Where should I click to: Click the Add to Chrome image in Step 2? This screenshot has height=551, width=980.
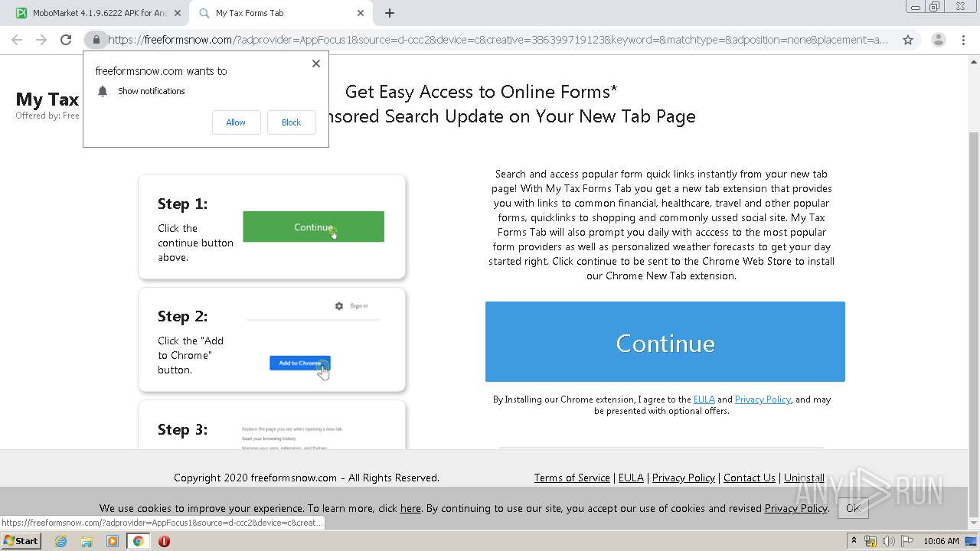click(x=300, y=363)
